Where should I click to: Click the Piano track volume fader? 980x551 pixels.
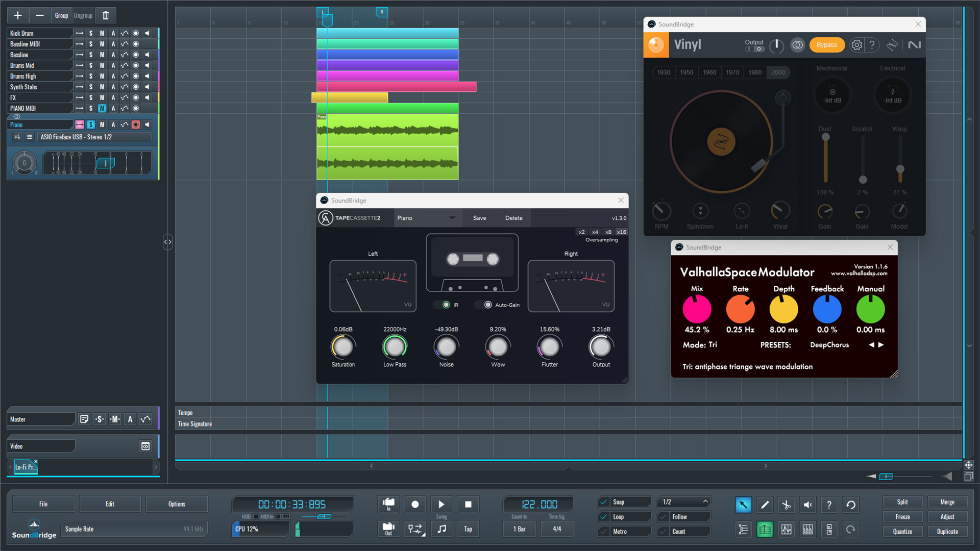point(106,163)
